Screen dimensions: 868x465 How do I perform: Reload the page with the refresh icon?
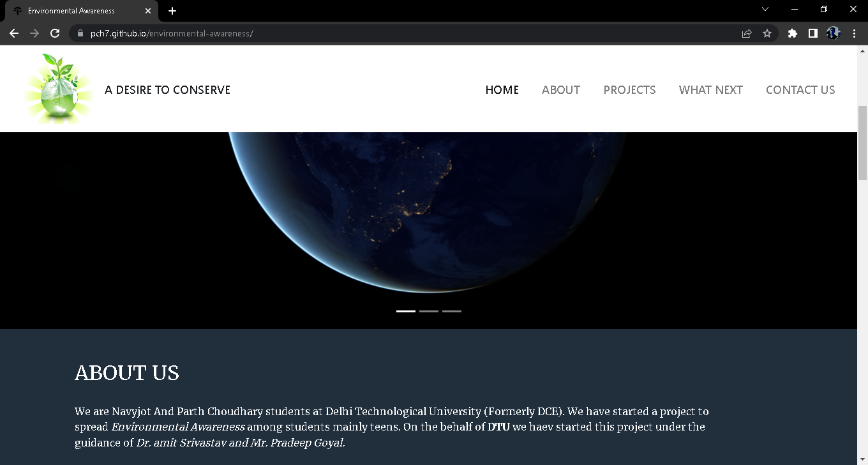click(x=55, y=33)
